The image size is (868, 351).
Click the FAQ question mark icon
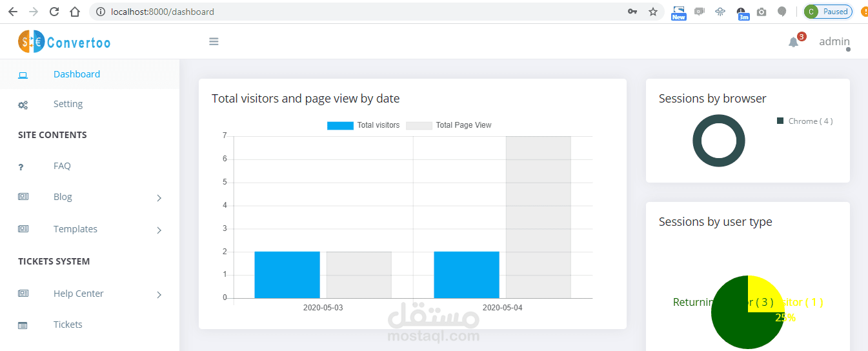tap(21, 166)
